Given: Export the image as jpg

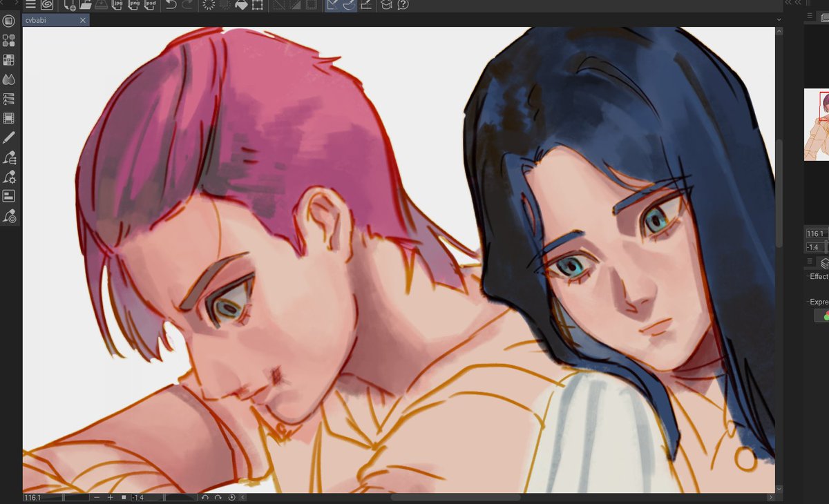Looking at the screenshot, I should point(118,5).
